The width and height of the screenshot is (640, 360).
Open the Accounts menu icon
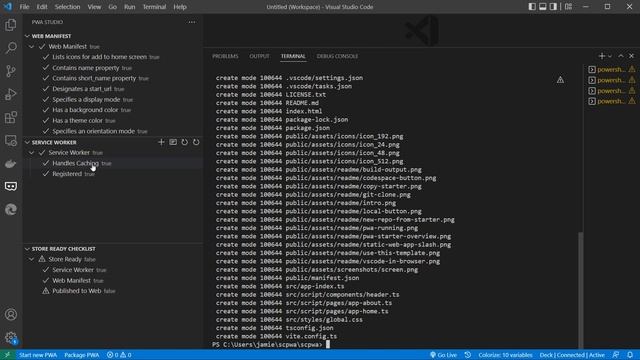coord(11,315)
